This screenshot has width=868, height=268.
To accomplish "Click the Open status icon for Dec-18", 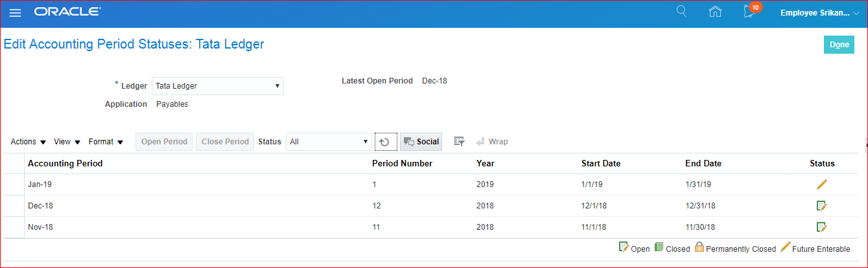I will pos(821,206).
